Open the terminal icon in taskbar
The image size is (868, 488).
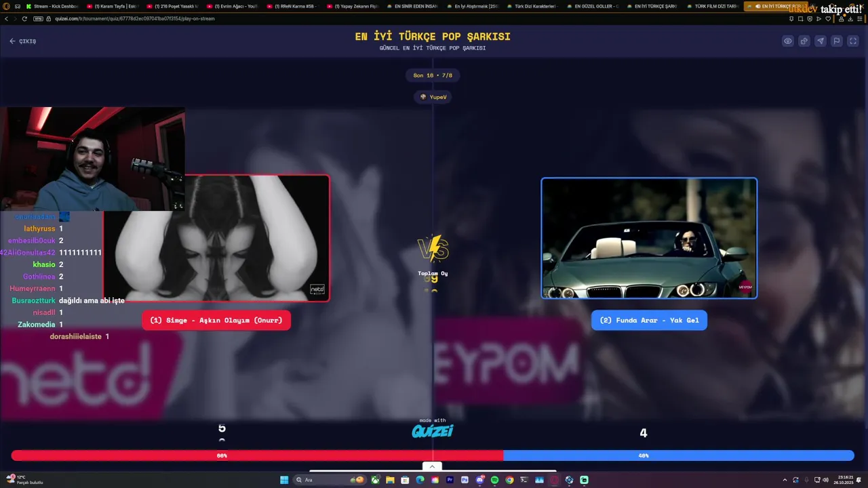point(524,480)
